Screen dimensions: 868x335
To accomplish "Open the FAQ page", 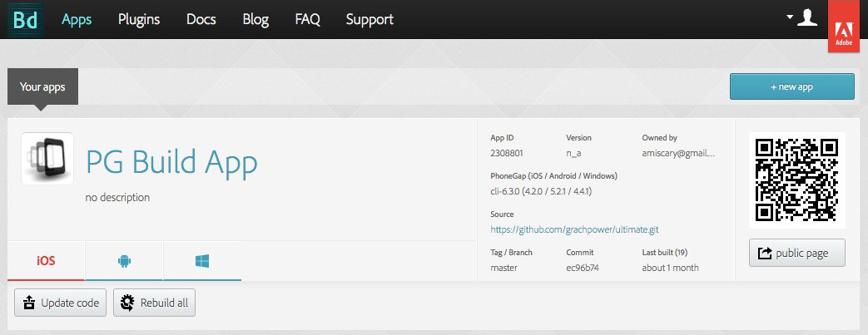I will coord(307,19).
